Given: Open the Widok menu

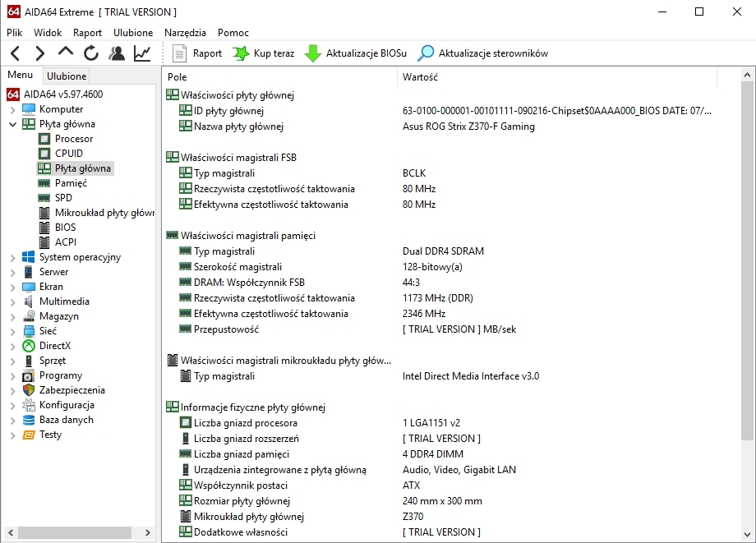Looking at the screenshot, I should (x=48, y=33).
